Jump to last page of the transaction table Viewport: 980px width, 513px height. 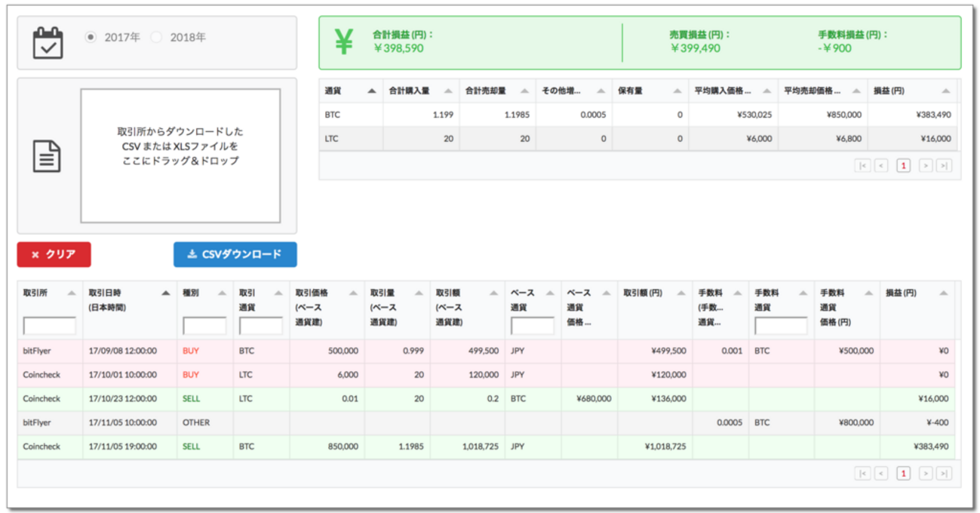pyautogui.click(x=944, y=473)
